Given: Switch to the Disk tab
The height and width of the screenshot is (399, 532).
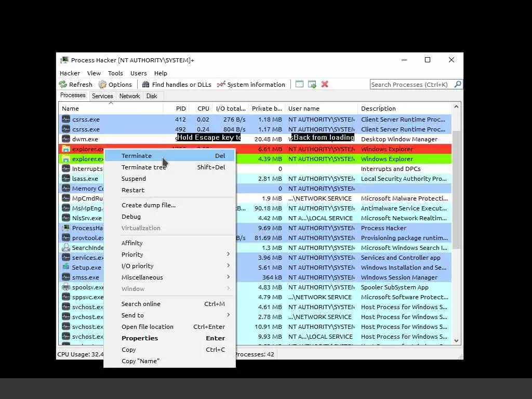Looking at the screenshot, I should pos(152,96).
